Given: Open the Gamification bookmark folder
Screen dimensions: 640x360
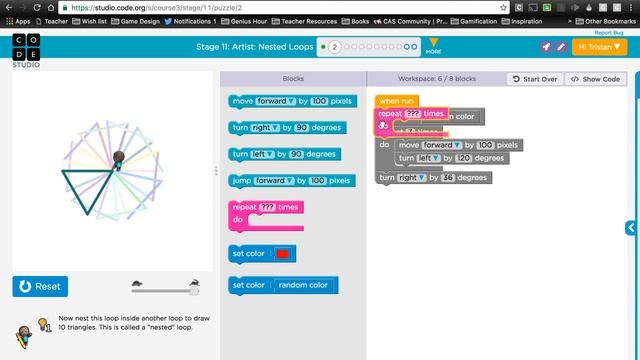Looking at the screenshot, I should pos(474,21).
